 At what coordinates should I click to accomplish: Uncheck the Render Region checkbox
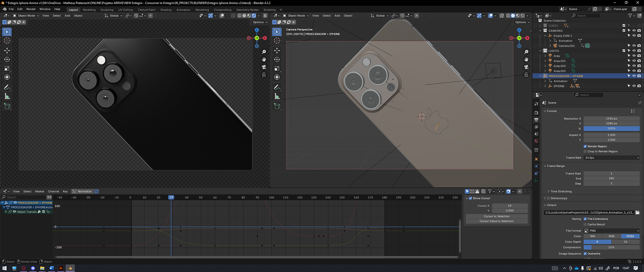[x=585, y=146]
